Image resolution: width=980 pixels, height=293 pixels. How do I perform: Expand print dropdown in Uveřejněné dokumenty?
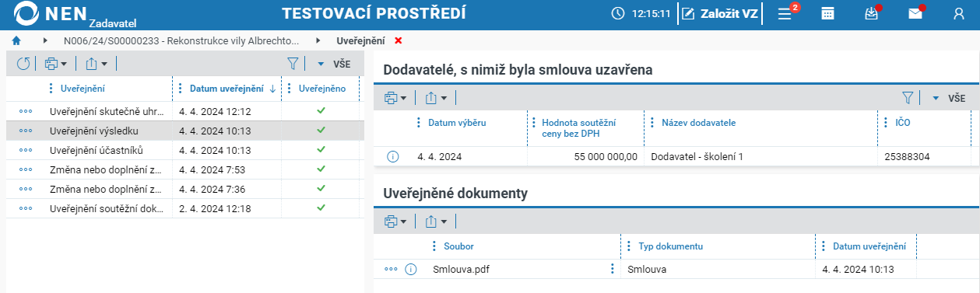coord(395,221)
